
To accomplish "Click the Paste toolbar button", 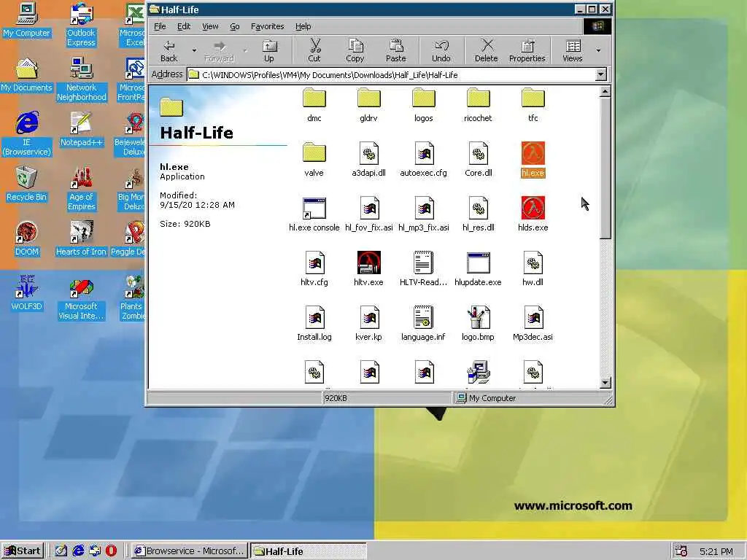I will point(396,50).
